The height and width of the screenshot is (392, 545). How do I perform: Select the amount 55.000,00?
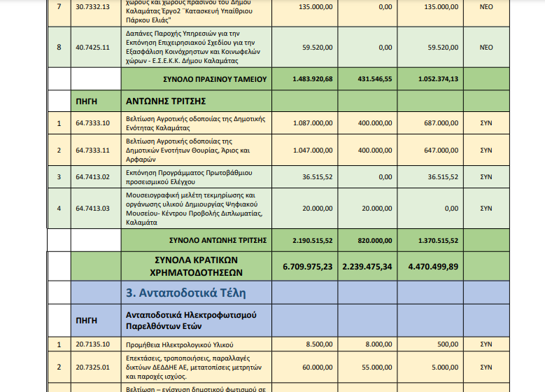[x=377, y=367]
